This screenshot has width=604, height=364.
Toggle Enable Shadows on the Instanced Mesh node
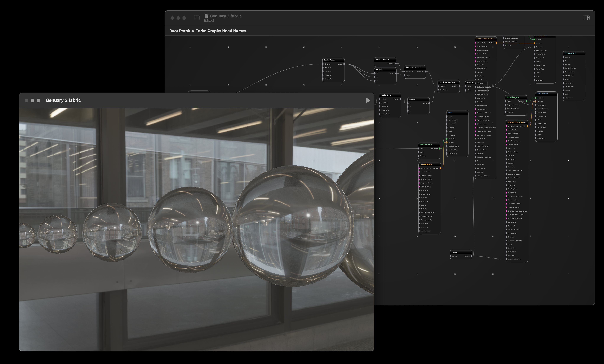536,109
